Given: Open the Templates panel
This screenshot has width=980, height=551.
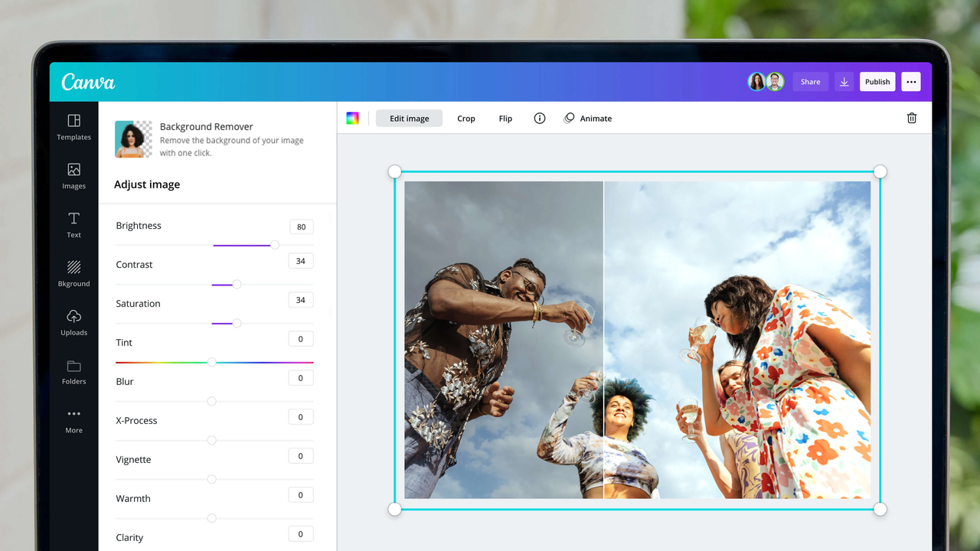Looking at the screenshot, I should tap(73, 127).
